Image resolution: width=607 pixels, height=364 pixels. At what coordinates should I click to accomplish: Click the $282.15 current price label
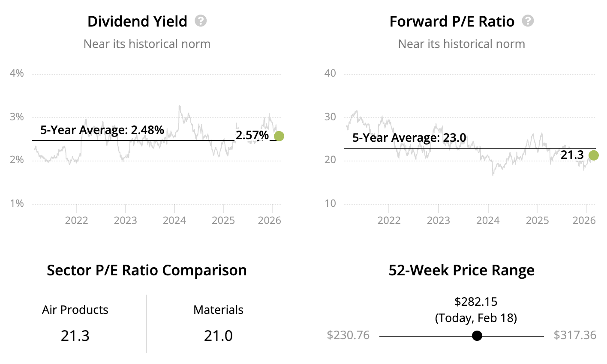476,302
